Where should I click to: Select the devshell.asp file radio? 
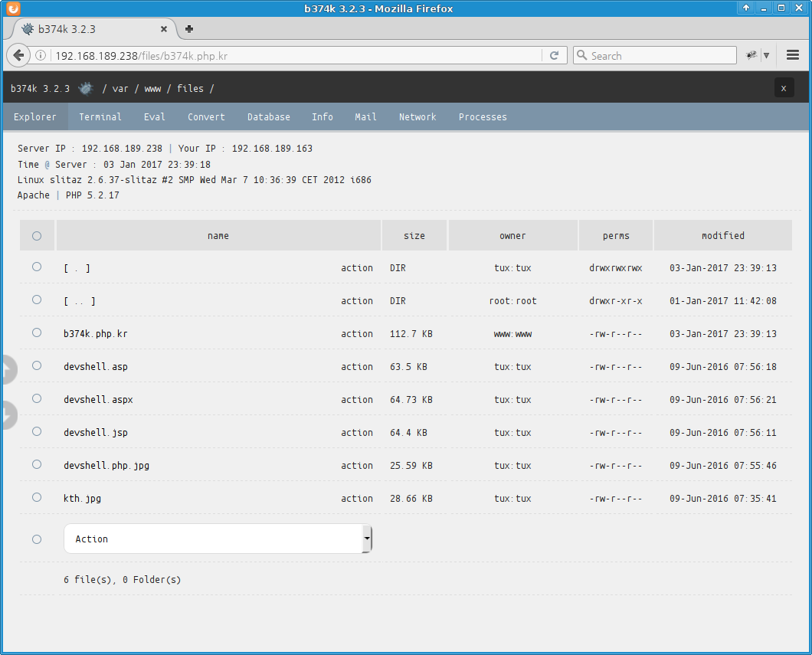point(37,365)
